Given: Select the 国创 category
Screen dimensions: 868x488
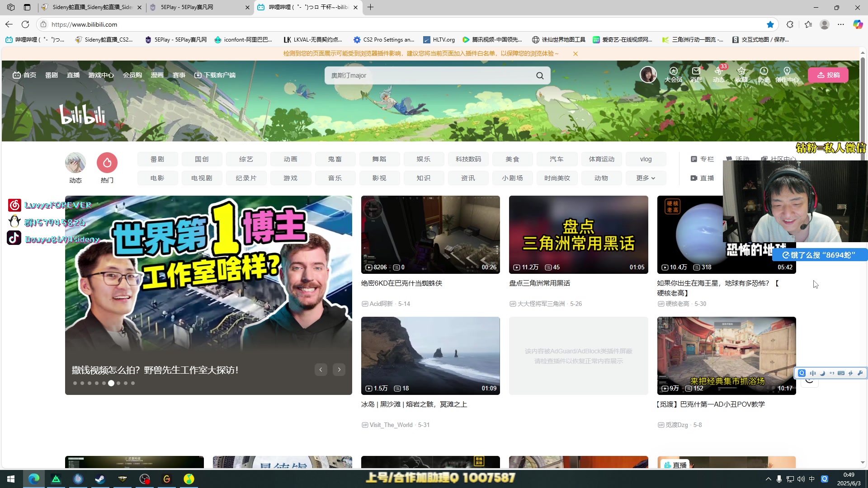Looking at the screenshot, I should coord(202,159).
